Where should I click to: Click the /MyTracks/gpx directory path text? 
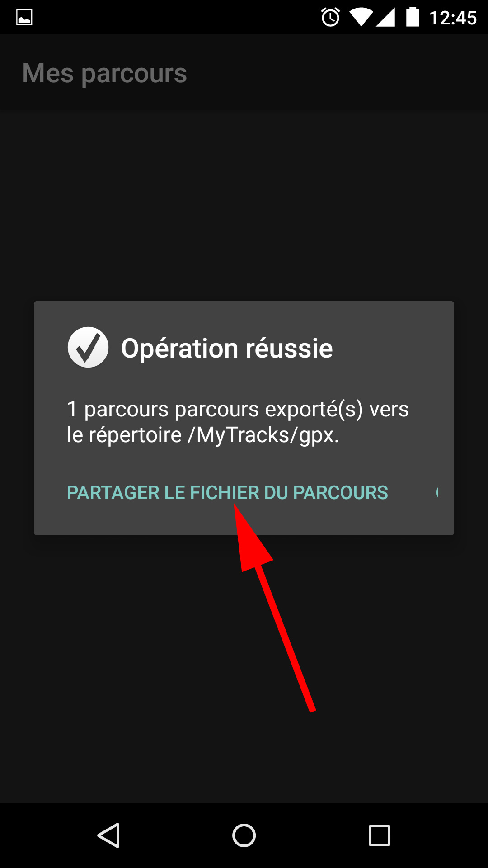coord(263,435)
